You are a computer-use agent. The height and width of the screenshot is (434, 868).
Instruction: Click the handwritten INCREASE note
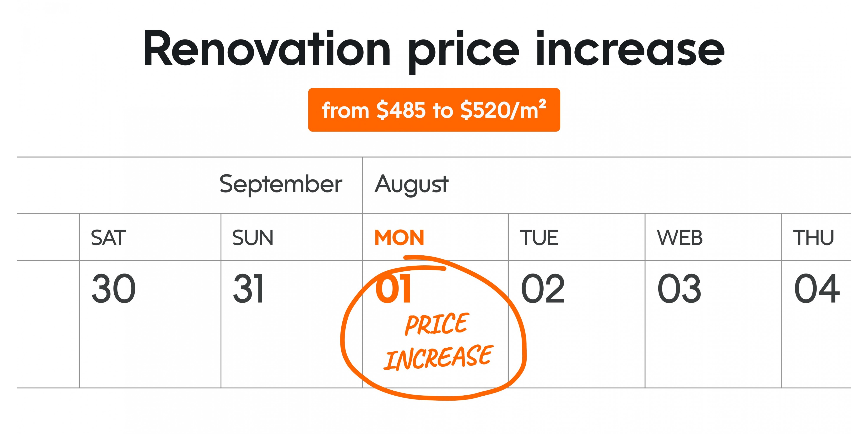(438, 358)
